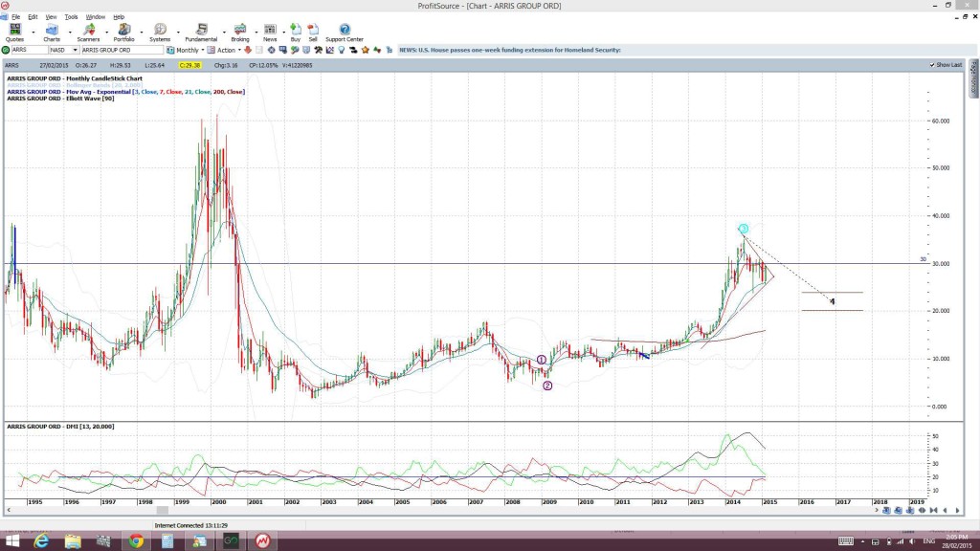Click the chart scroll left arrow button
Image resolution: width=980 pixels, height=551 pixels.
pyautogui.click(x=945, y=511)
